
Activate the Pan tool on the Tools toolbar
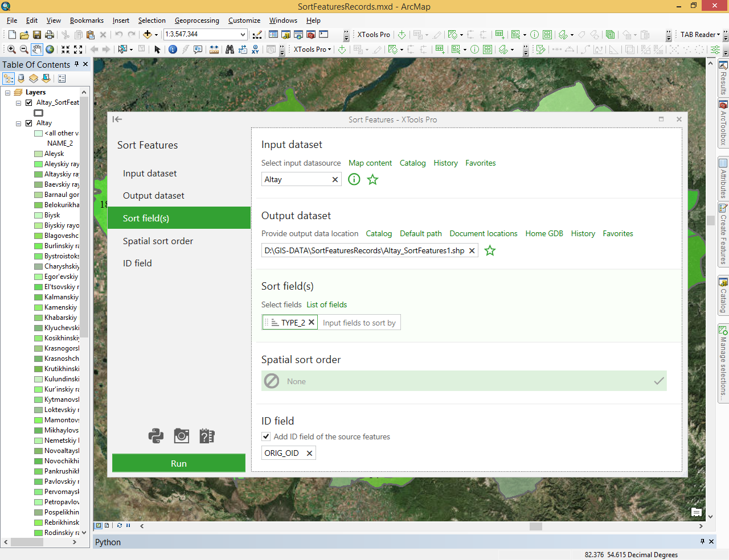point(37,50)
